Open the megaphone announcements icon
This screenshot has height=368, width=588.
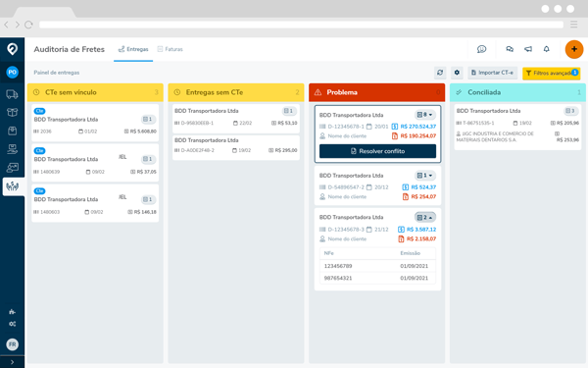click(x=528, y=49)
